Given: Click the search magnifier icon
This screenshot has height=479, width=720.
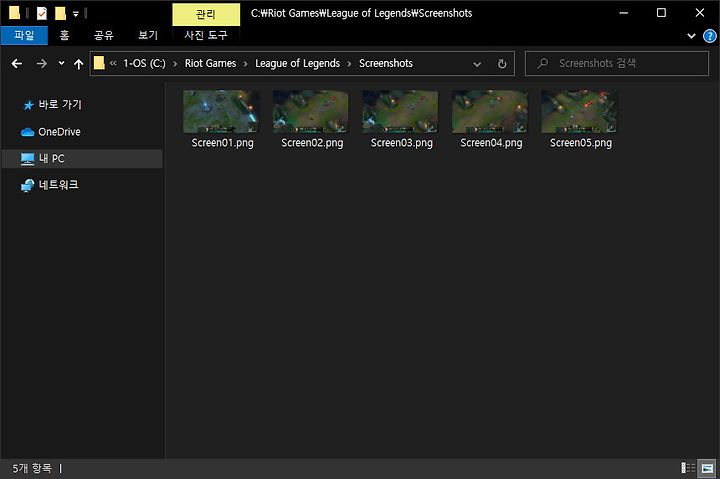Looking at the screenshot, I should pos(543,63).
